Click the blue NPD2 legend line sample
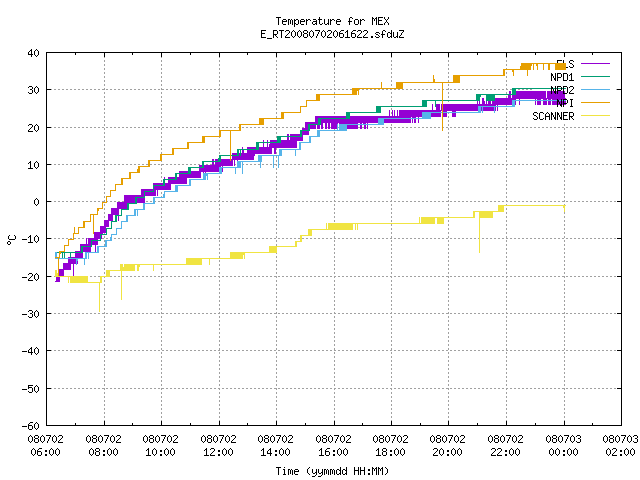Viewport: 640px width, 480px height. (x=595, y=90)
